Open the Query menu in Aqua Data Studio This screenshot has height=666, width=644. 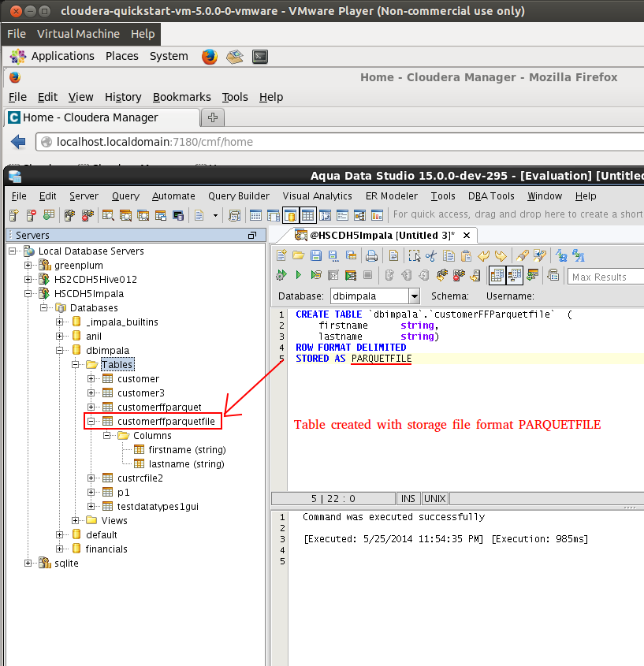point(125,196)
